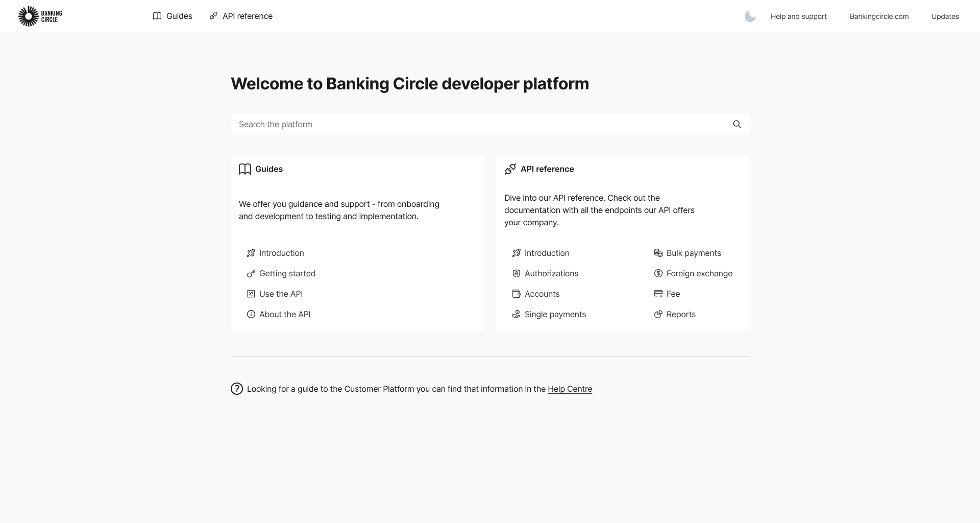The width and height of the screenshot is (980, 523).
Task: Follow the Help Centre link
Action: pos(570,389)
